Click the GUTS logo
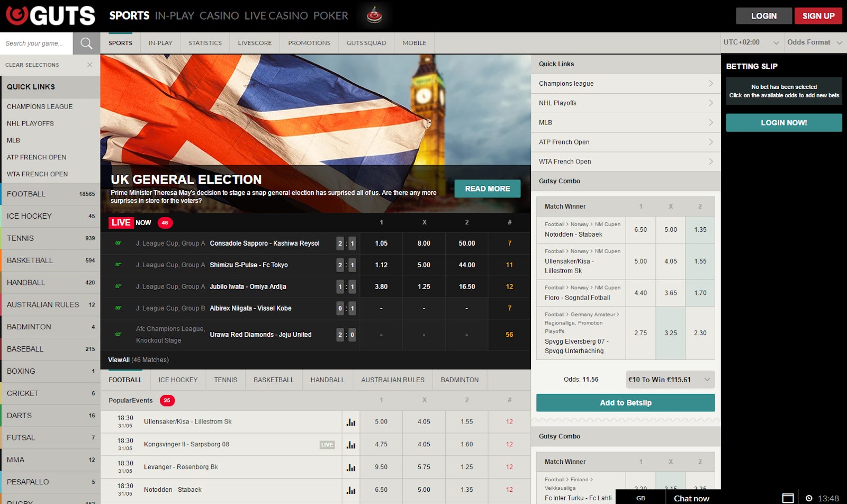847x504 pixels. click(x=51, y=16)
